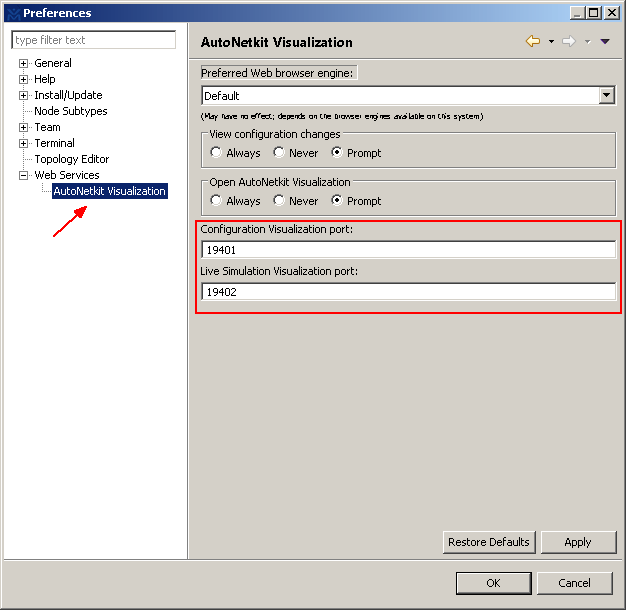This screenshot has width=626, height=610.
Task: Click the 'AutoNetkit Visualization' page heading
Action: point(277,42)
